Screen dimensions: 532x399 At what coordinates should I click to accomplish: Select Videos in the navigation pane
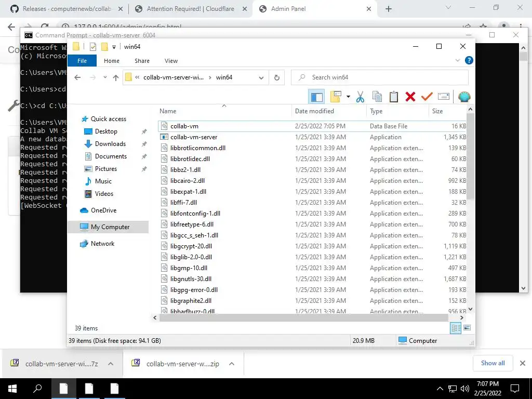click(104, 194)
